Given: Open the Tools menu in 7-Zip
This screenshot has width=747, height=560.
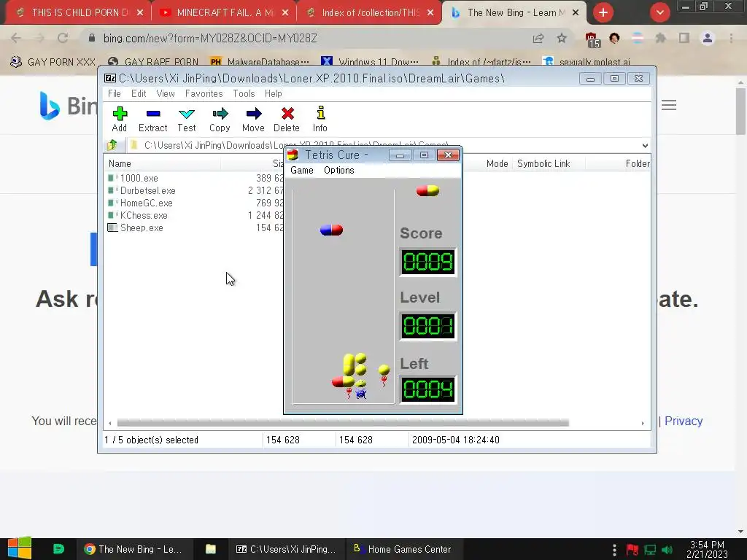Looking at the screenshot, I should click(x=244, y=93).
